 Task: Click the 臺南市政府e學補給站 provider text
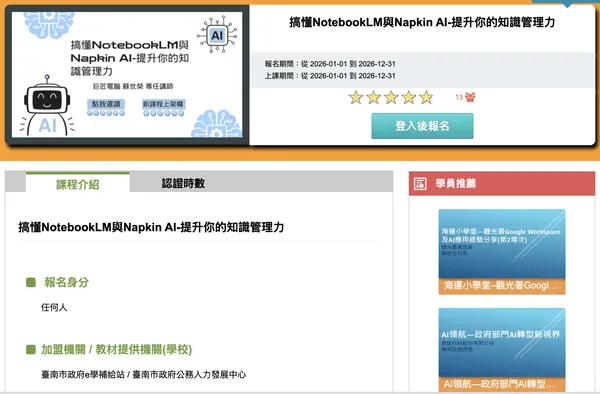click(x=83, y=374)
